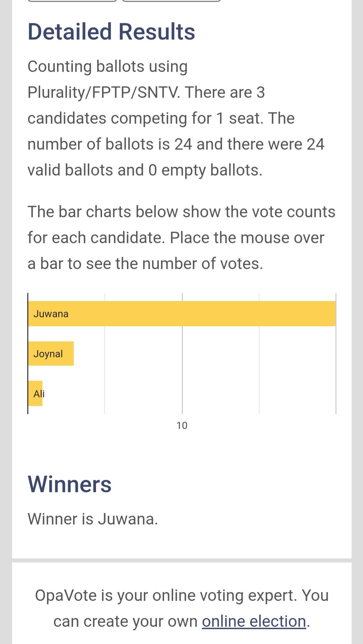This screenshot has height=644, width=363.
Task: Click the right cut-off button above Detailed Results
Action: (x=171, y=1)
